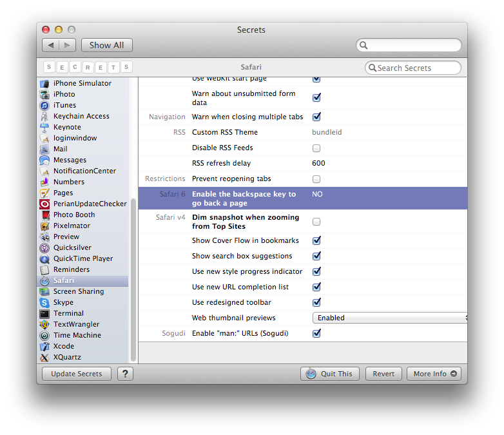The image size is (504, 435).
Task: Click the SECRETS logo tiles
Action: 88,67
